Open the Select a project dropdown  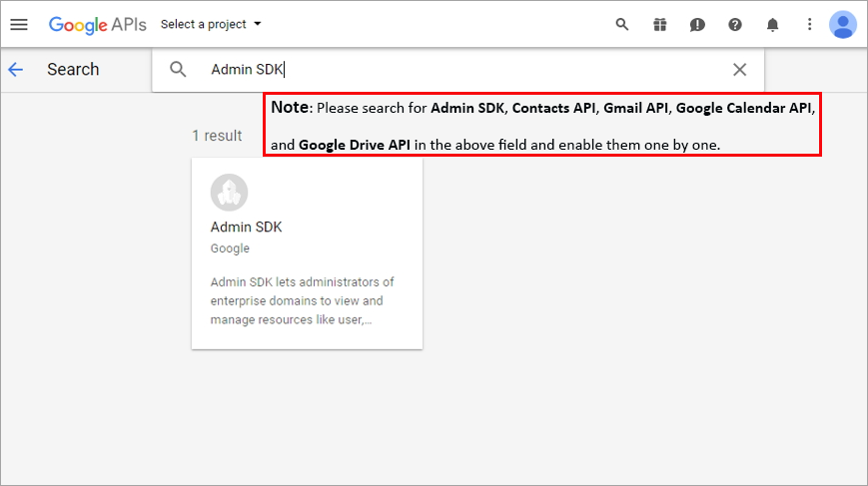[211, 24]
